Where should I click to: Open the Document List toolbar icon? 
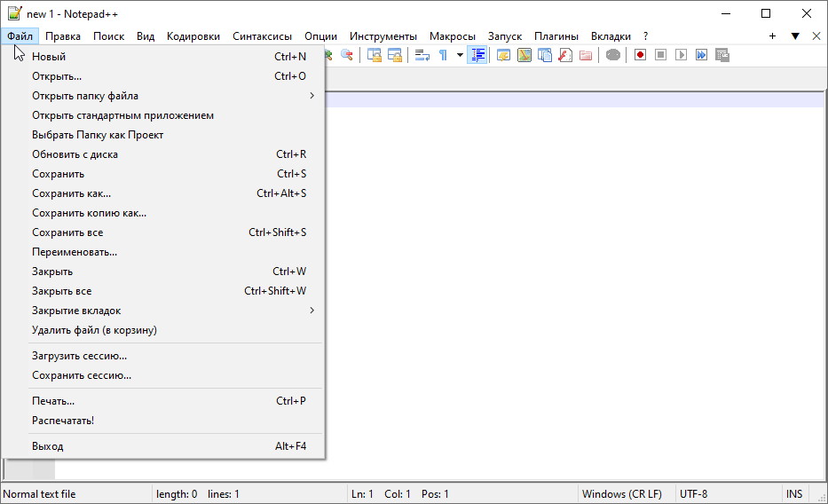click(545, 55)
